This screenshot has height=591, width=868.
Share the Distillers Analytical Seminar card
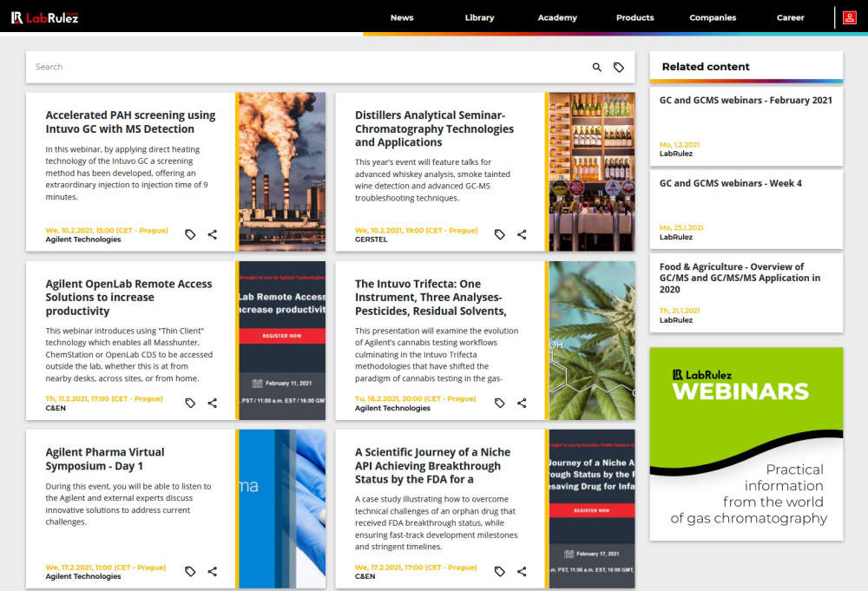(522, 234)
